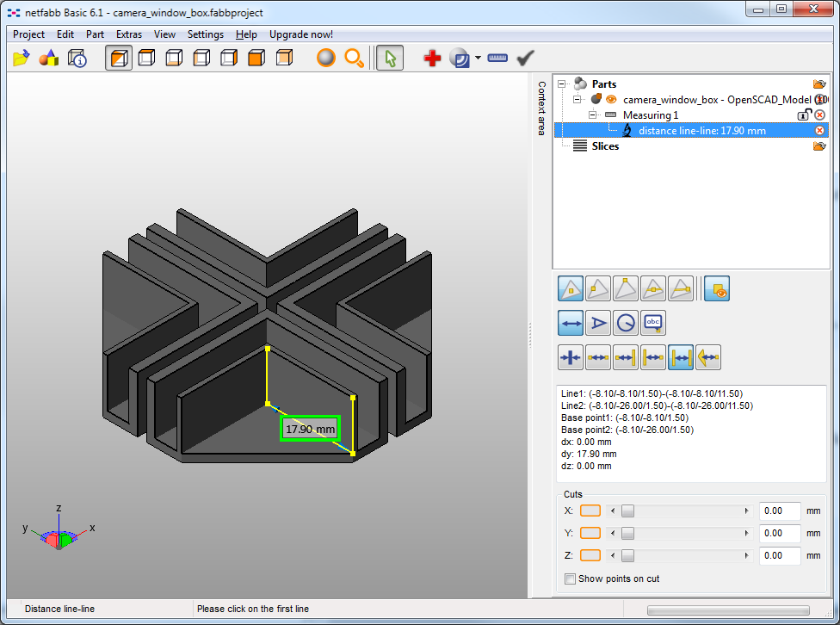Screen dimensions: 840x625
Task: Click the X cut orange toggle button
Action: point(590,511)
